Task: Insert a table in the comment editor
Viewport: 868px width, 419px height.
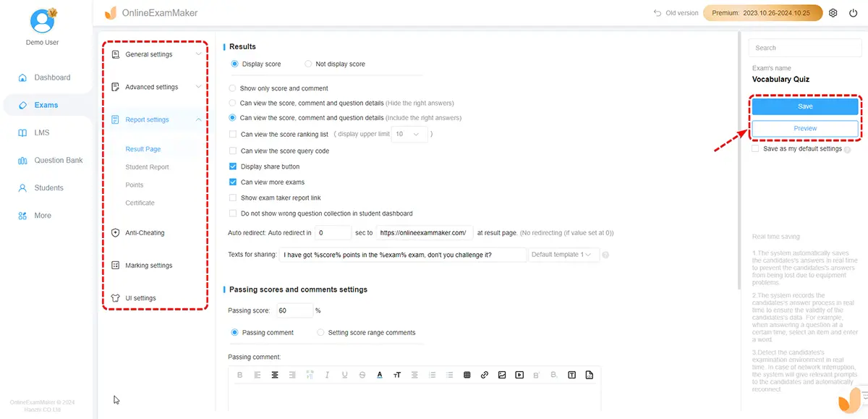Action: 467,375
